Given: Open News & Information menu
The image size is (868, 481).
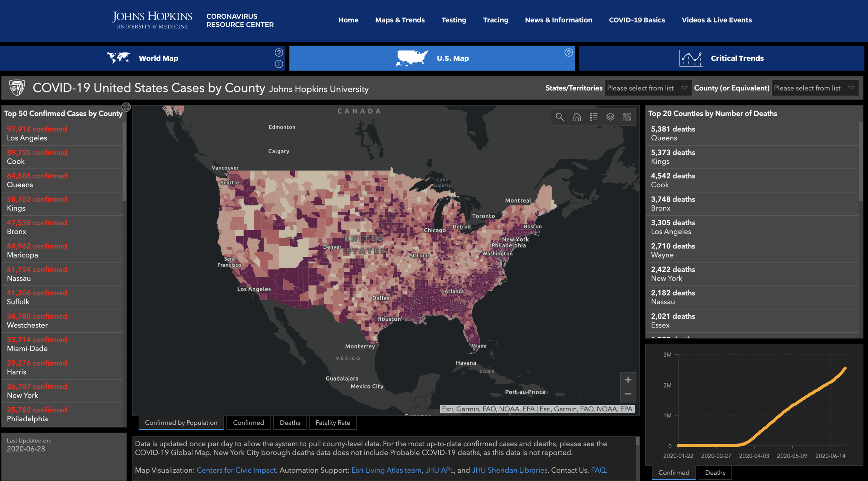Looking at the screenshot, I should click(558, 20).
